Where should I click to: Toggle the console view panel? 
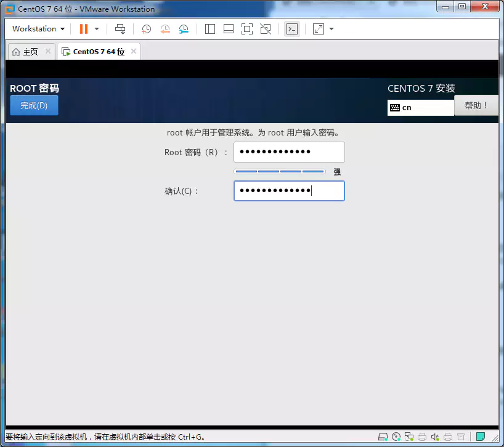click(292, 29)
